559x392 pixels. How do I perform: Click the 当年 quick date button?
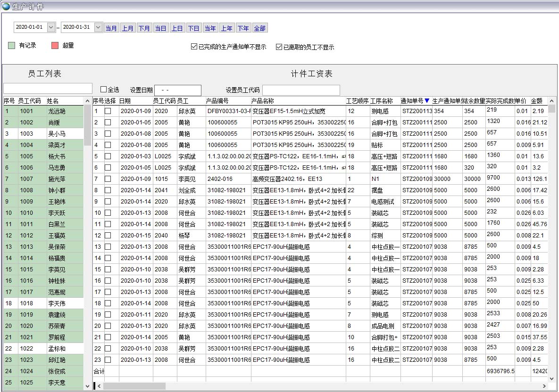click(210, 28)
